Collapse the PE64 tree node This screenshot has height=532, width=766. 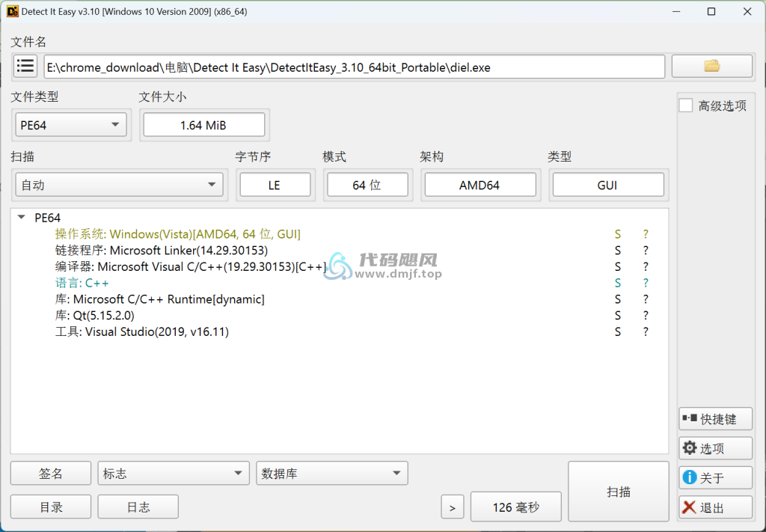tap(22, 218)
